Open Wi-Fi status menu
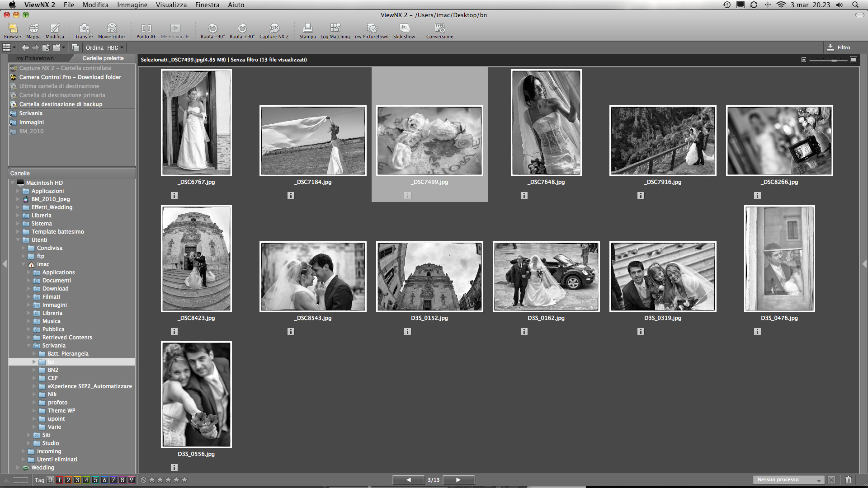 pos(781,5)
